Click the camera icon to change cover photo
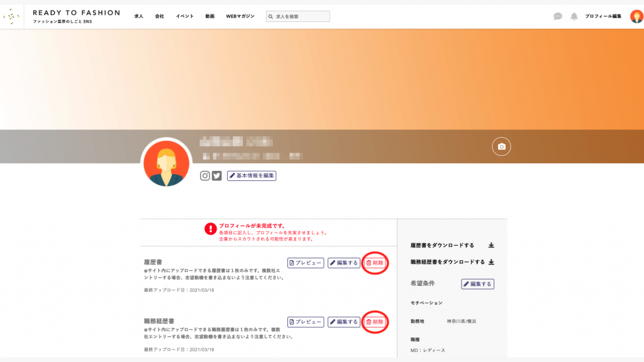 (x=501, y=146)
